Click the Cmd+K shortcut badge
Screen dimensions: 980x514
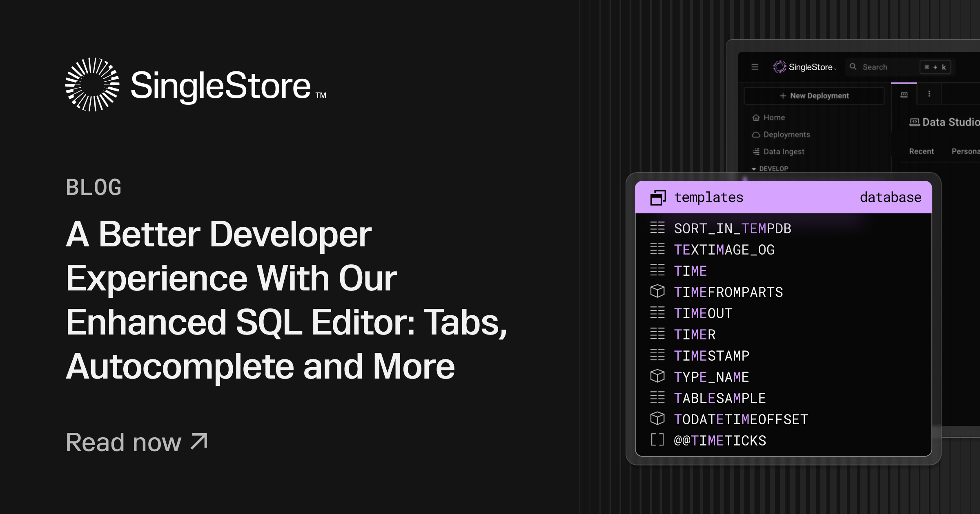pyautogui.click(x=935, y=67)
